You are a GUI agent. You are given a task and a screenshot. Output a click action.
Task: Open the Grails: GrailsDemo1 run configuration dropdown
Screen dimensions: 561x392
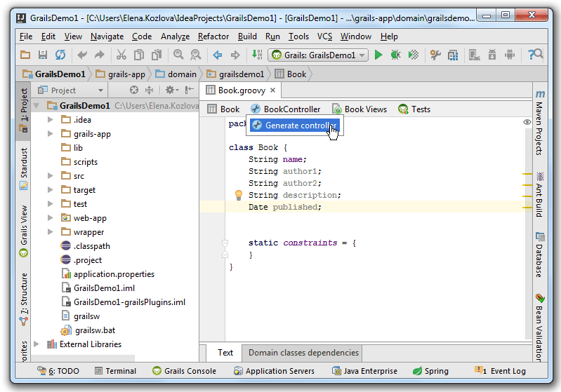pyautogui.click(x=318, y=55)
